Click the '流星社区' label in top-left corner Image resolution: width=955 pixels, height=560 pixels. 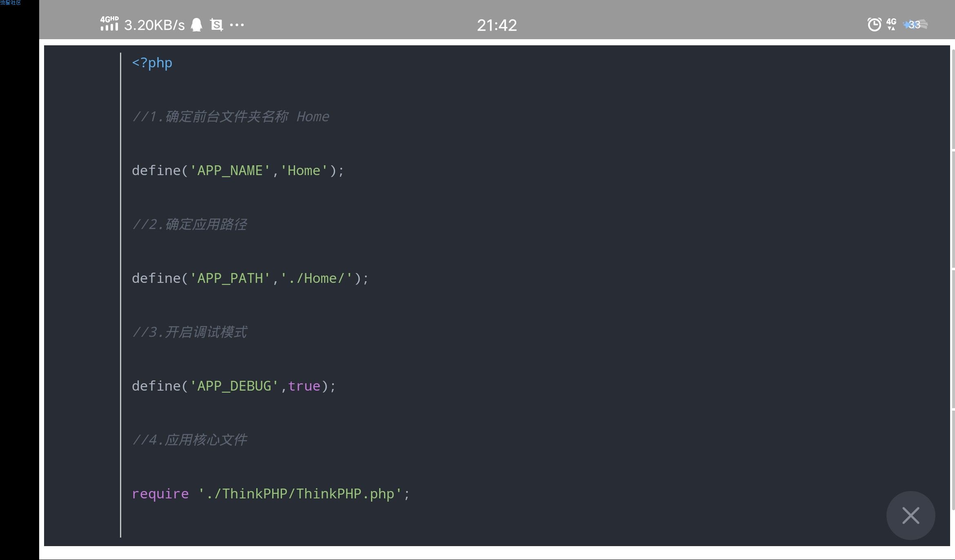[x=11, y=2]
